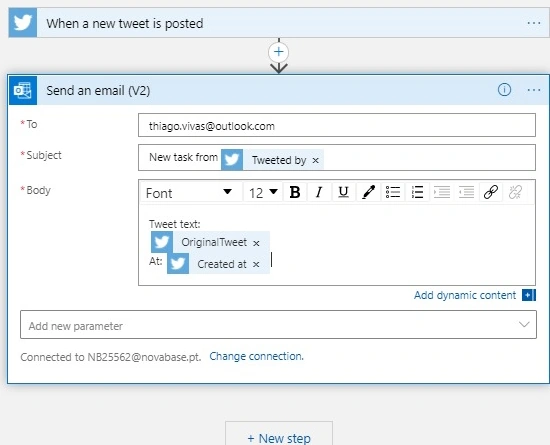Toggle Underline formatting in body editor
This screenshot has height=445, width=550.
click(x=343, y=192)
